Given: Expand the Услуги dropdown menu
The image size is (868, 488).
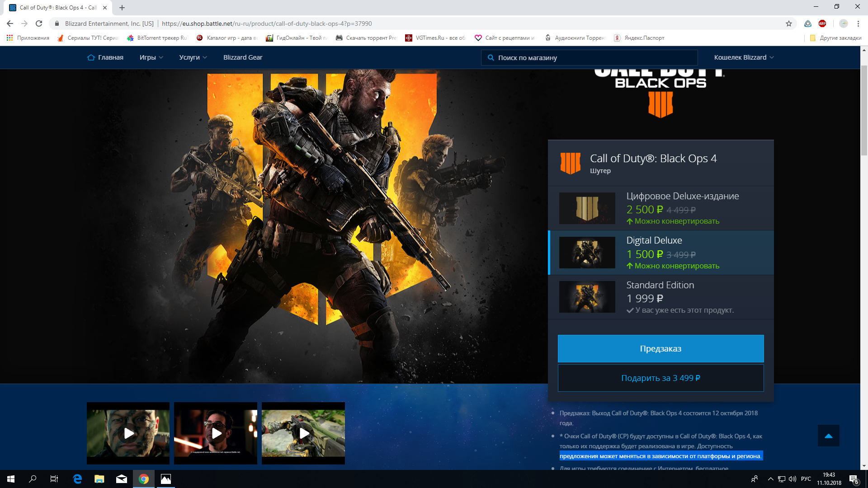Looking at the screenshot, I should 193,57.
